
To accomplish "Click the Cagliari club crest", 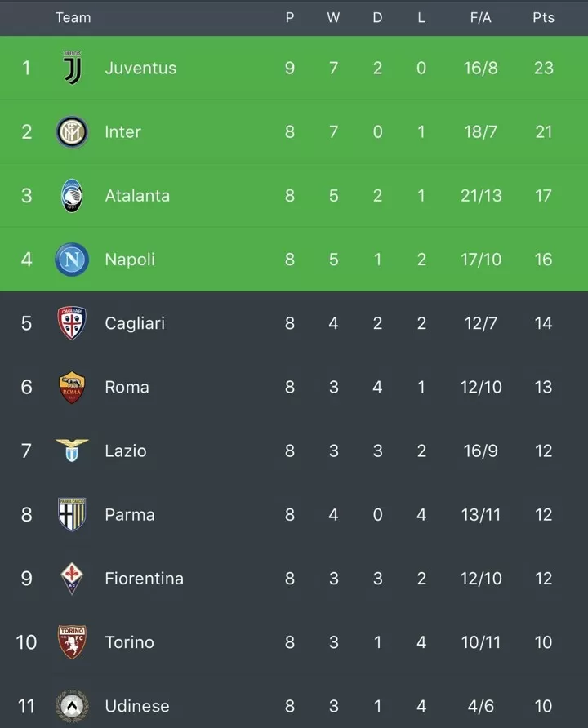I will pyautogui.click(x=72, y=323).
